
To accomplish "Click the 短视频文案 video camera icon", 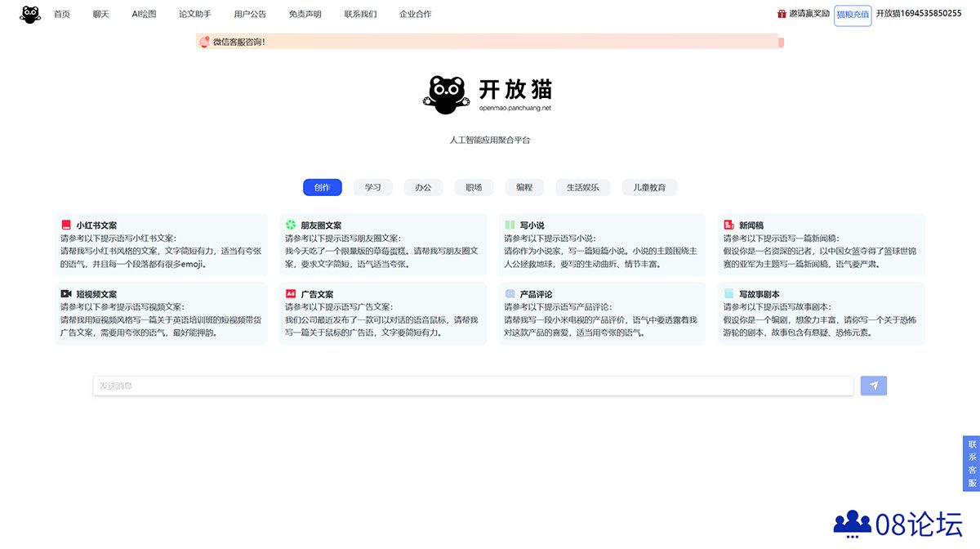I will click(x=66, y=293).
